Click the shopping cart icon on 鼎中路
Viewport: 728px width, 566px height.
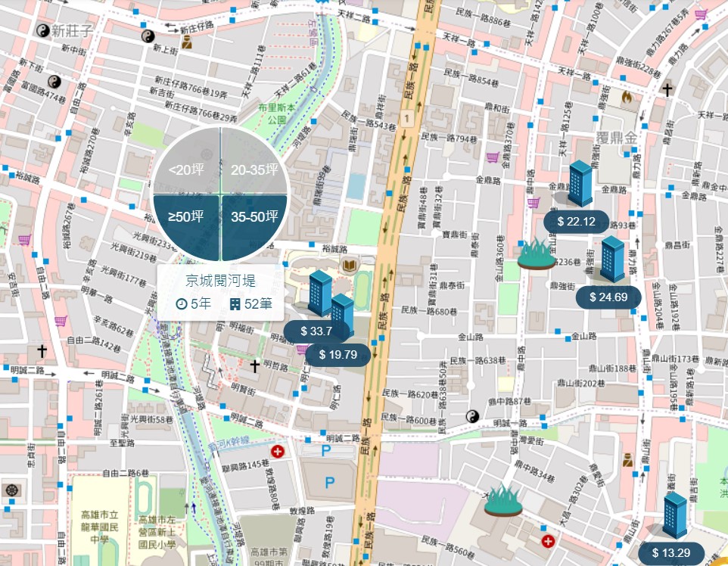click(x=533, y=203)
